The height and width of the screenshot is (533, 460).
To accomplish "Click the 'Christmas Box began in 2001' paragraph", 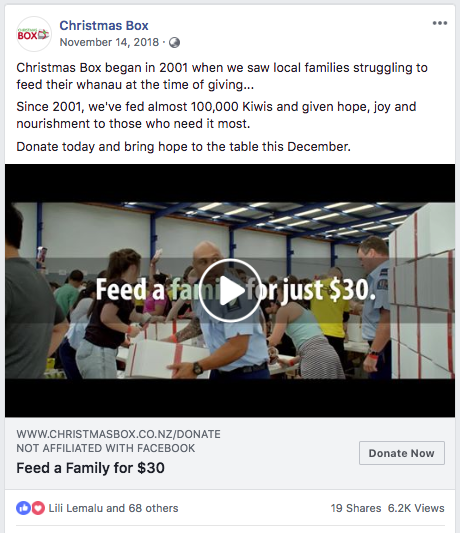I will click(x=222, y=76).
